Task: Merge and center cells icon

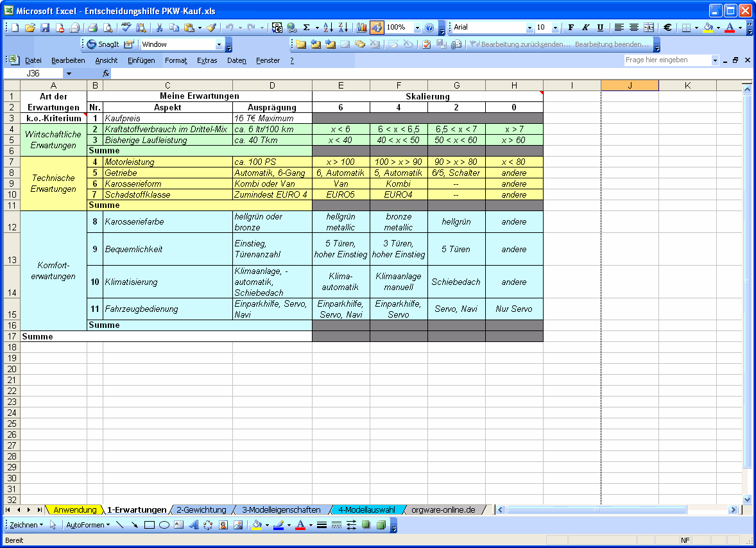Action: 649,28
